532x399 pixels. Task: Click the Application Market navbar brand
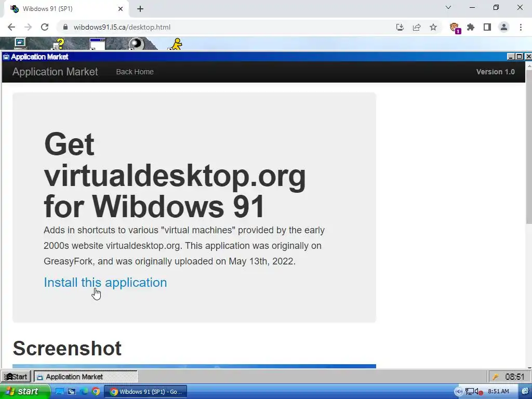[x=55, y=72]
